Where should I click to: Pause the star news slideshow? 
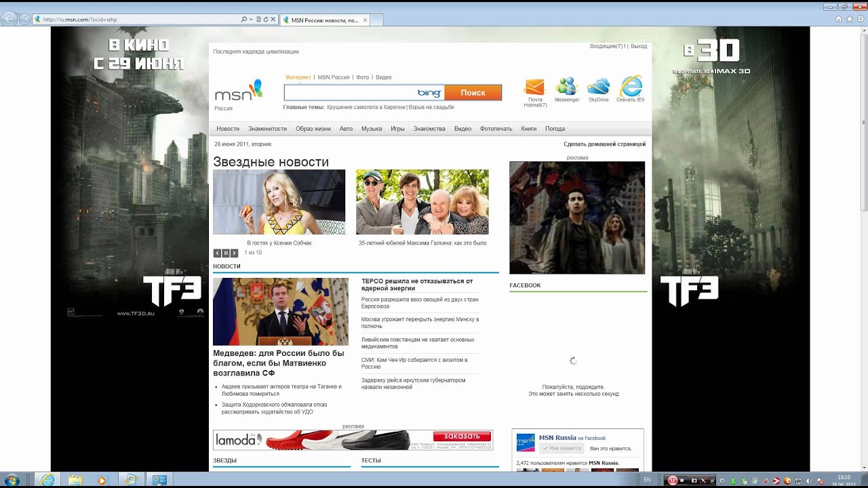coord(226,253)
